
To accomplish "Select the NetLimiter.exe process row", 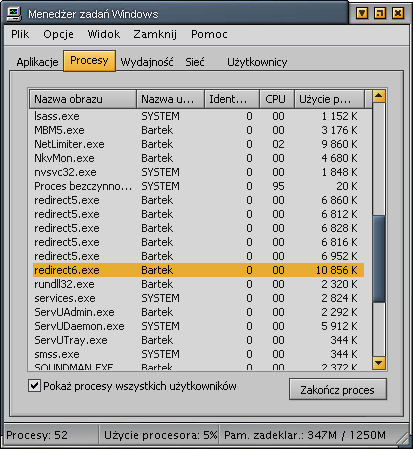I will point(198,144).
